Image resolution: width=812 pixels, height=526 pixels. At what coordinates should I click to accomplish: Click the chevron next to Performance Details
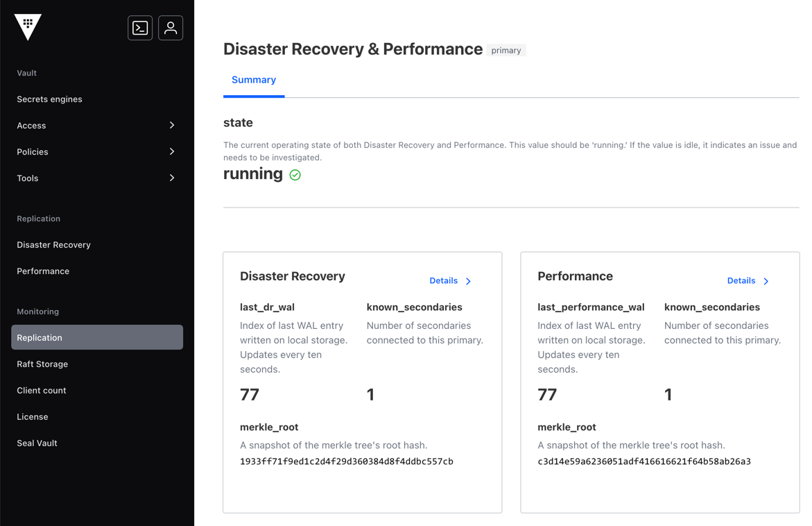(766, 281)
